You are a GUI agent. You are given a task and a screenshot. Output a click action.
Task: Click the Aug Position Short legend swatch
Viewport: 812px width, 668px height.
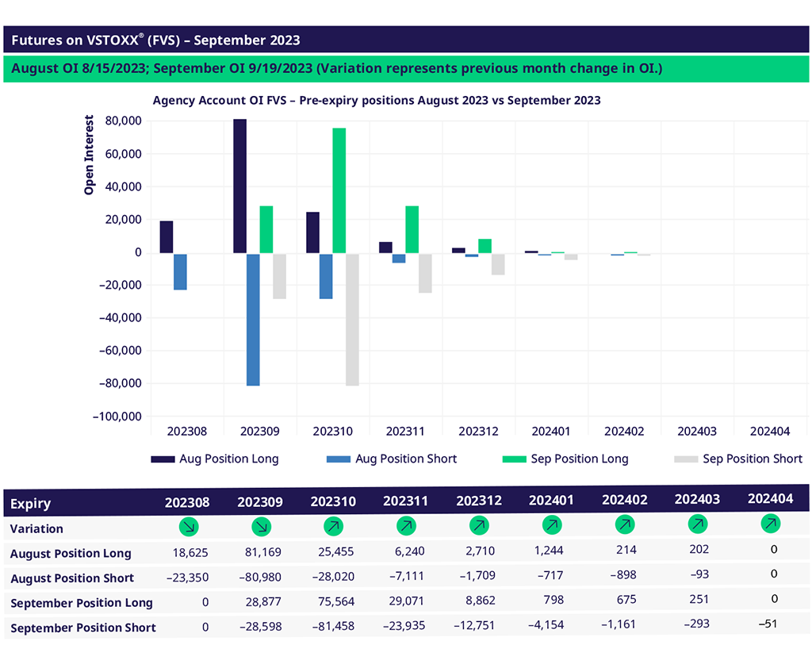click(338, 459)
